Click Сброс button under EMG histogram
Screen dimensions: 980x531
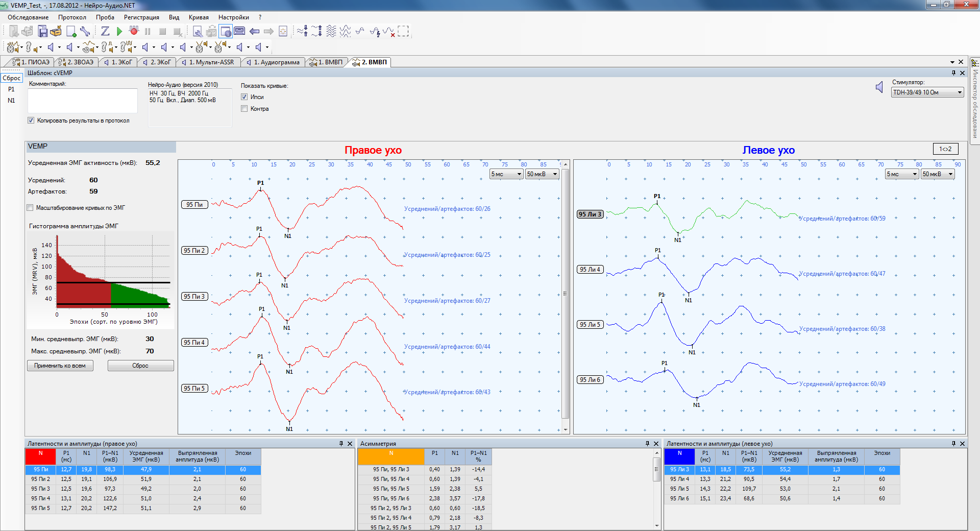click(140, 366)
